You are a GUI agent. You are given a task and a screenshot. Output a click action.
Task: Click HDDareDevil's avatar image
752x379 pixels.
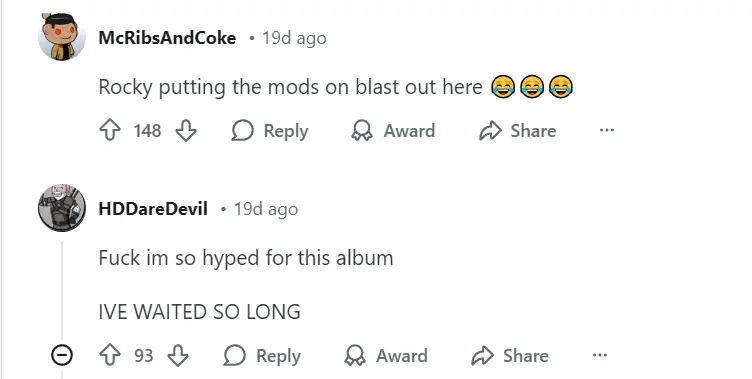(x=62, y=208)
